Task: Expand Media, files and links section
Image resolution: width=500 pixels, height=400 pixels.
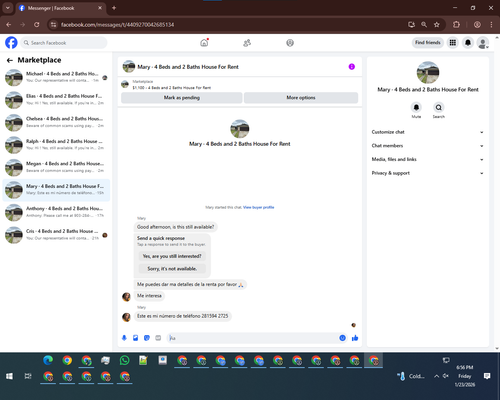Action: [428, 159]
